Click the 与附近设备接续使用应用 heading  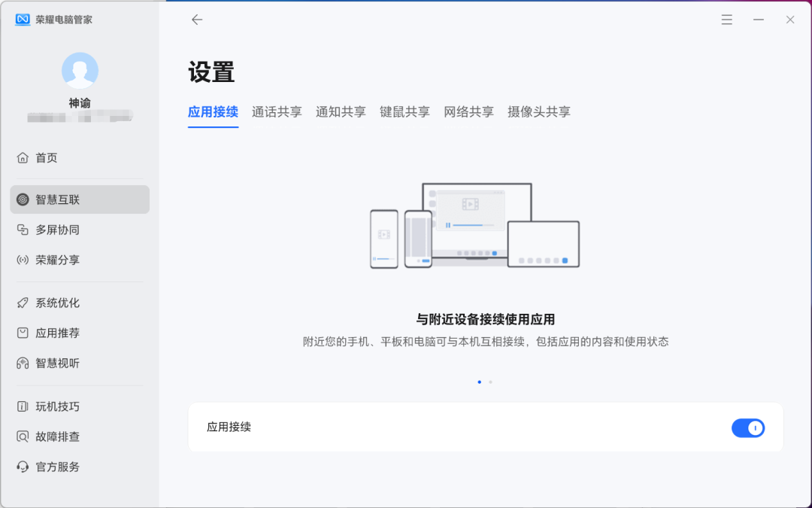486,319
